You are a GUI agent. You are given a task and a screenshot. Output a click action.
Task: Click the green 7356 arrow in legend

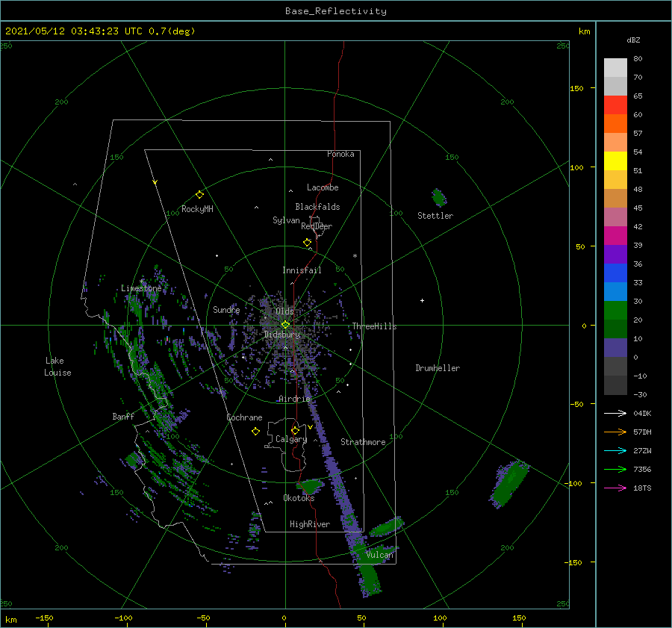[615, 470]
